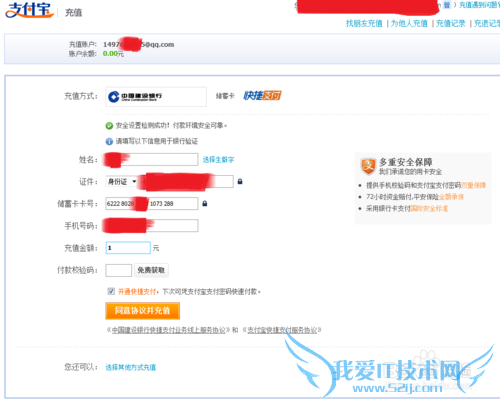Viewport: 500px width, 403px height.
Task: Click the 多重安全保障 heading
Action: pyautogui.click(x=406, y=162)
